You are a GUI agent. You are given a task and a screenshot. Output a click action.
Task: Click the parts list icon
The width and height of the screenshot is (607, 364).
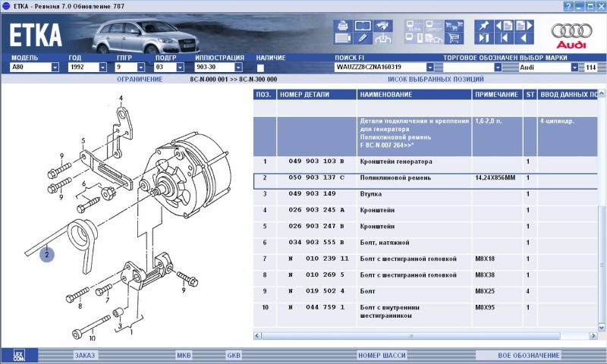343,38
